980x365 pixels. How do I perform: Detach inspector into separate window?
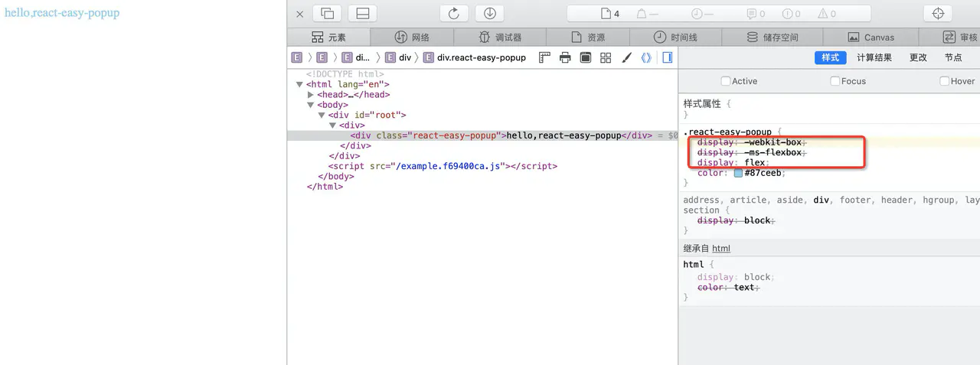pyautogui.click(x=327, y=14)
